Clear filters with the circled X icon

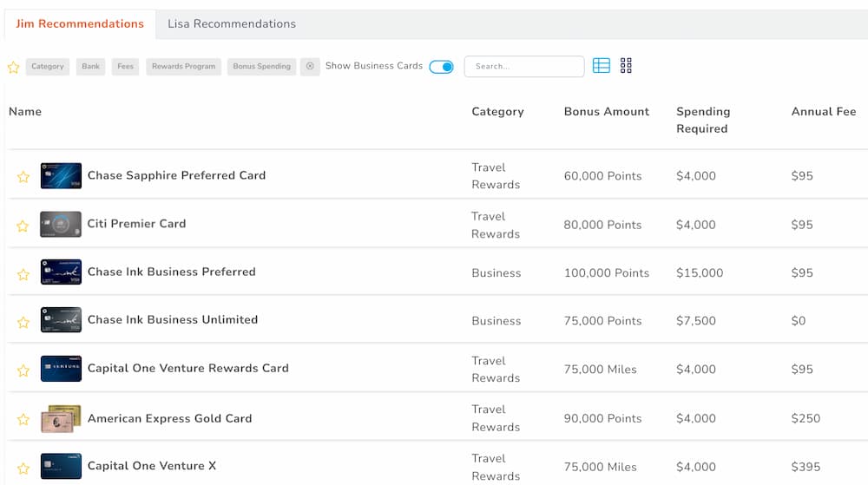point(310,66)
